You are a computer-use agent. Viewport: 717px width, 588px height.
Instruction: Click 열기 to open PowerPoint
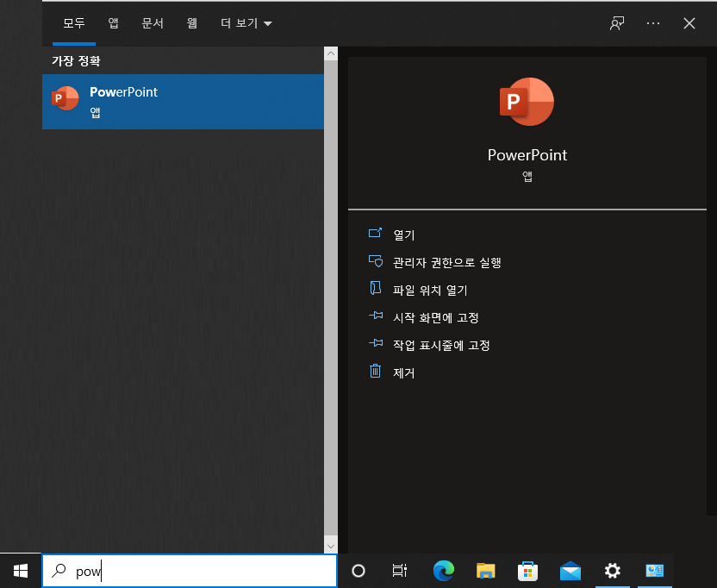[x=402, y=234]
